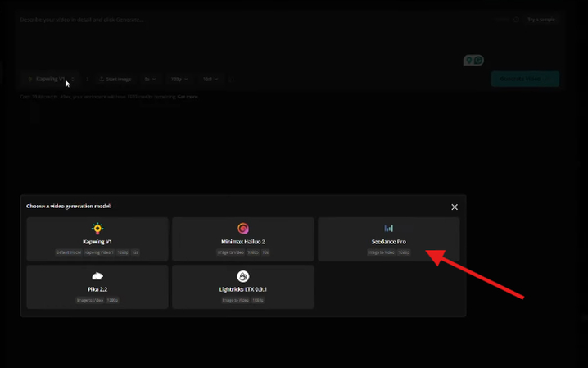Click the "Choose a video generation model" heading
The width and height of the screenshot is (588, 368).
(x=69, y=207)
